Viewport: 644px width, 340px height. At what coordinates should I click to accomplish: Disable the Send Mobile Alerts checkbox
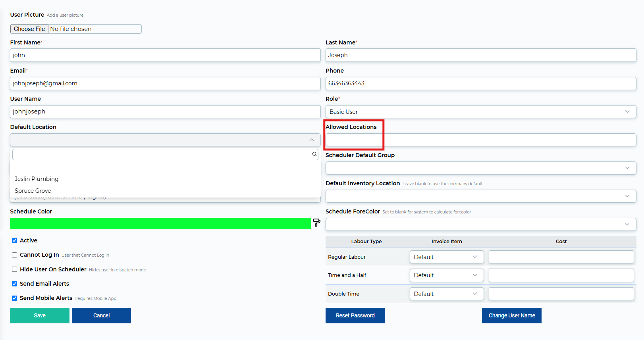point(14,298)
